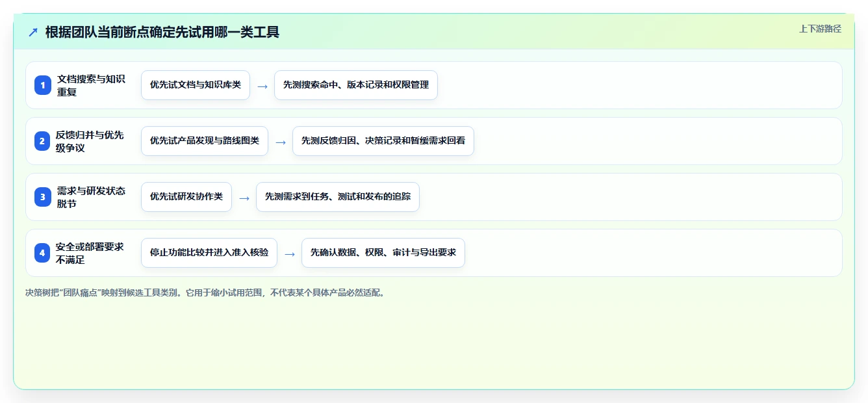Click the 优先试文档与知识库类 box
The image size is (868, 403).
tap(196, 85)
